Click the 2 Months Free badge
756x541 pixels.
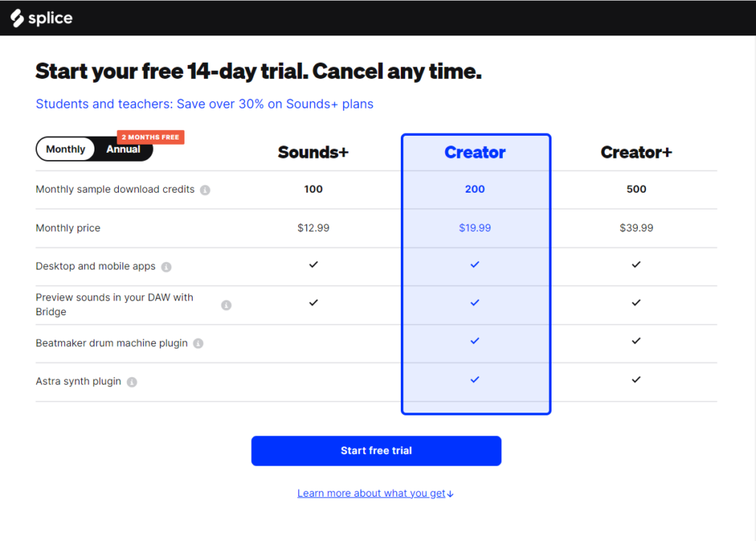[151, 137]
